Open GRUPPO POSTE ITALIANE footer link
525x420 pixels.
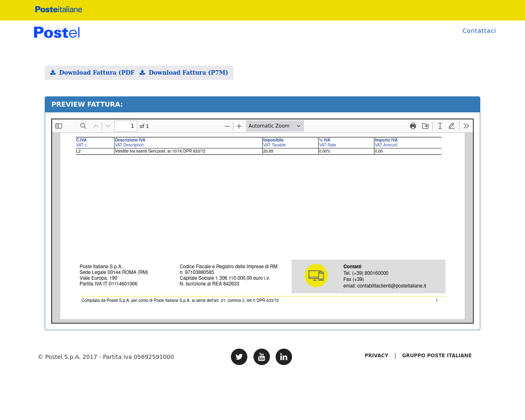(437, 356)
